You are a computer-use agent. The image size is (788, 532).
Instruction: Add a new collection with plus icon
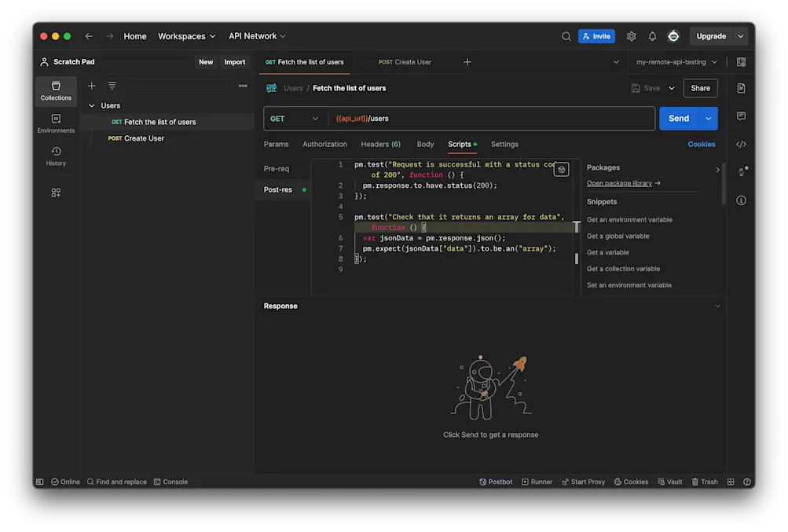coord(92,86)
